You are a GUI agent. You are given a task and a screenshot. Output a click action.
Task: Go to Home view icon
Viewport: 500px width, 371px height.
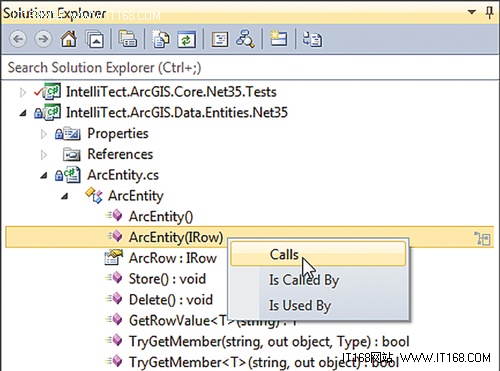pyautogui.click(x=69, y=39)
